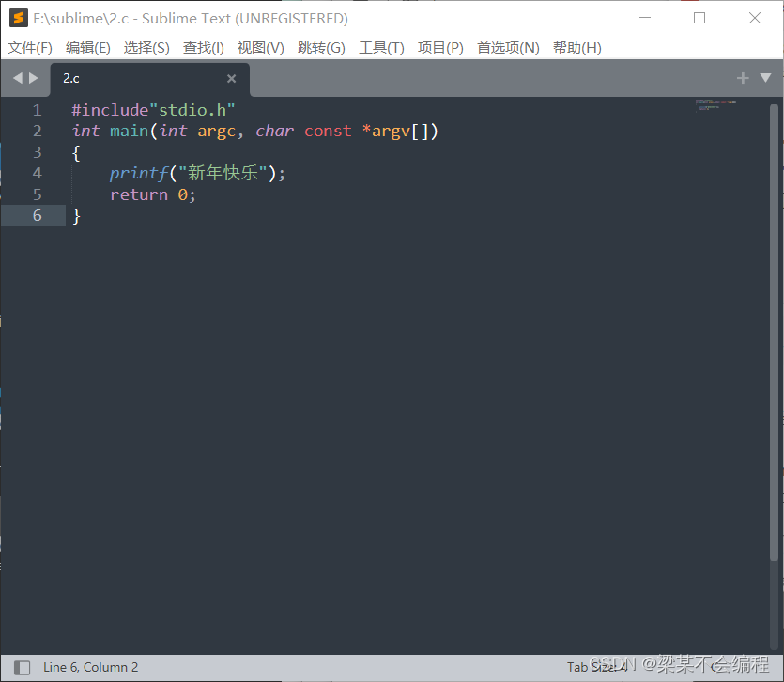Image resolution: width=784 pixels, height=682 pixels.
Task: Click the *argv[] parameter
Action: pos(398,132)
